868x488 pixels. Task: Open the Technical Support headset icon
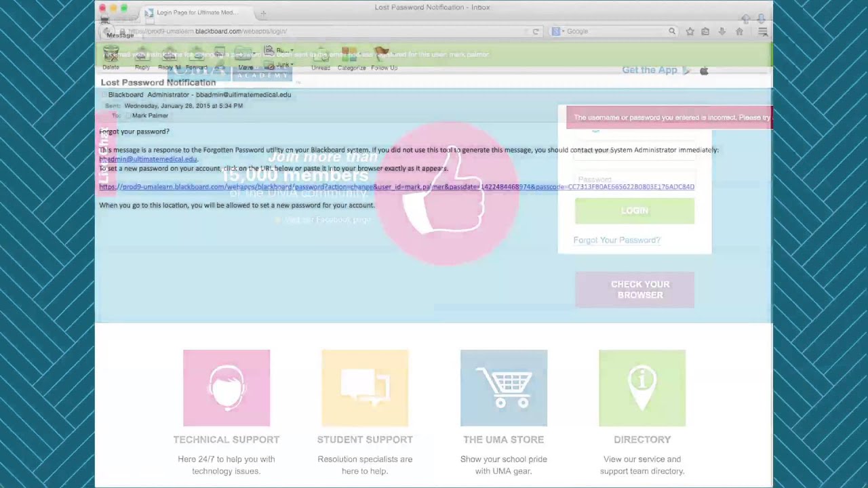tap(226, 388)
